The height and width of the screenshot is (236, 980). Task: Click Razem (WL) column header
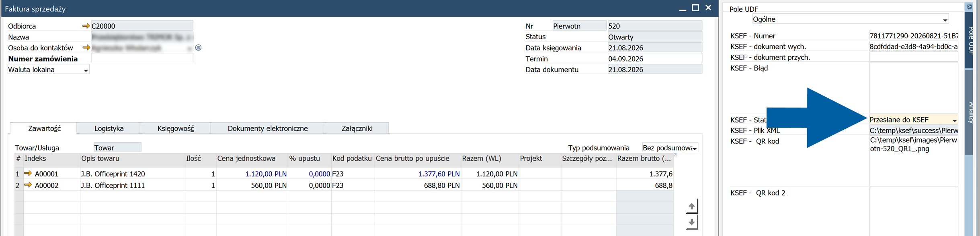(490, 160)
